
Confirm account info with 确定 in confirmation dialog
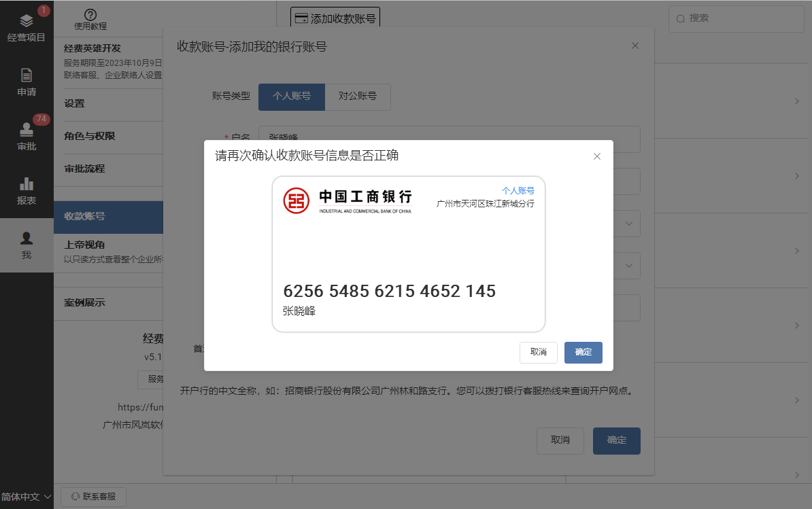pyautogui.click(x=583, y=352)
